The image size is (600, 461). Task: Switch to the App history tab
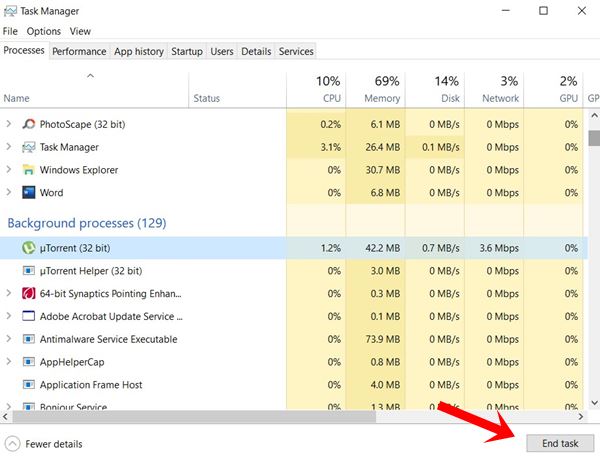tap(139, 51)
